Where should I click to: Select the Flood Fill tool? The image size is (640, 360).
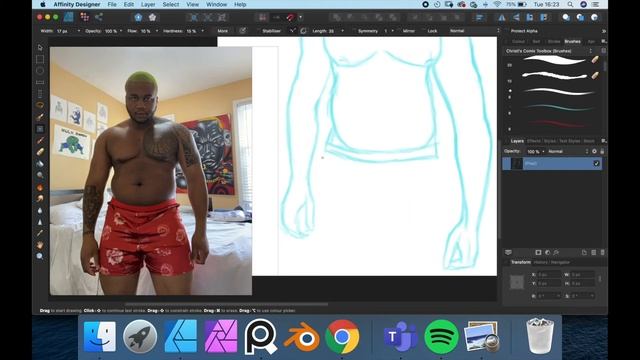point(40,163)
